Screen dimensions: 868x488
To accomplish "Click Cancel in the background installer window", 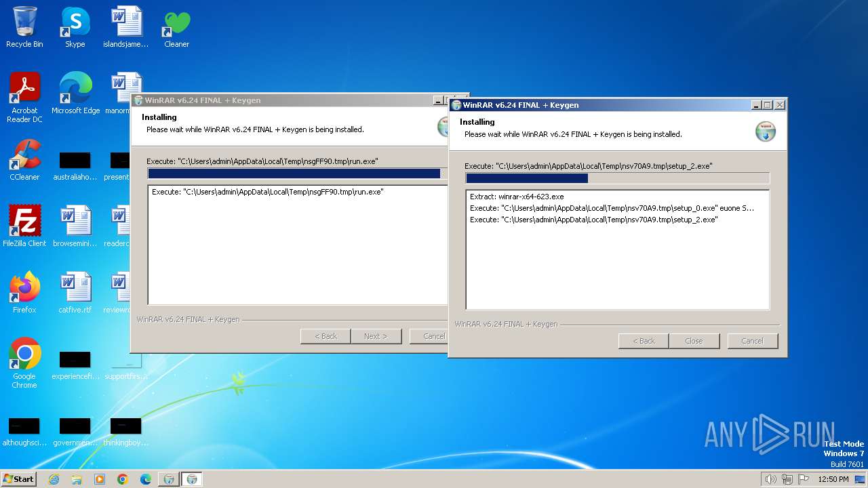I will tap(429, 336).
